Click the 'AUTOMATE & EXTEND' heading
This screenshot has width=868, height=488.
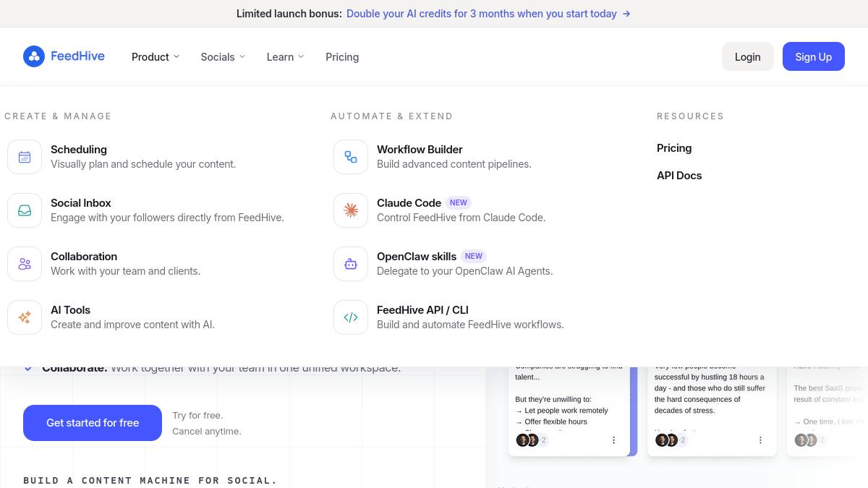pos(392,116)
